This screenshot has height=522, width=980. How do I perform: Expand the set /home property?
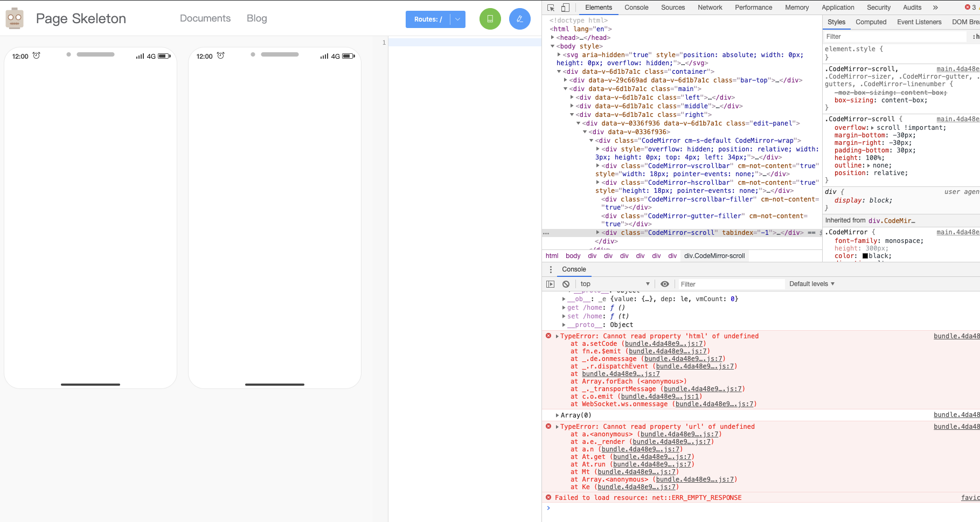564,316
